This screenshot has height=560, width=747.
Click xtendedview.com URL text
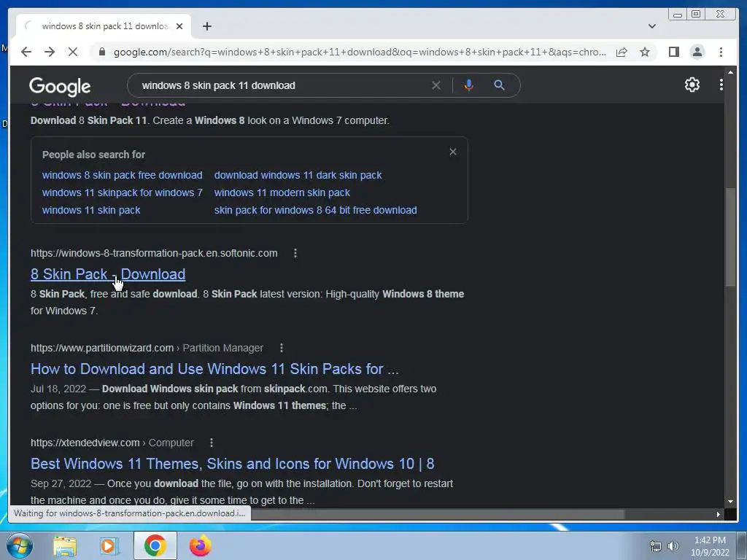pyautogui.click(x=85, y=443)
